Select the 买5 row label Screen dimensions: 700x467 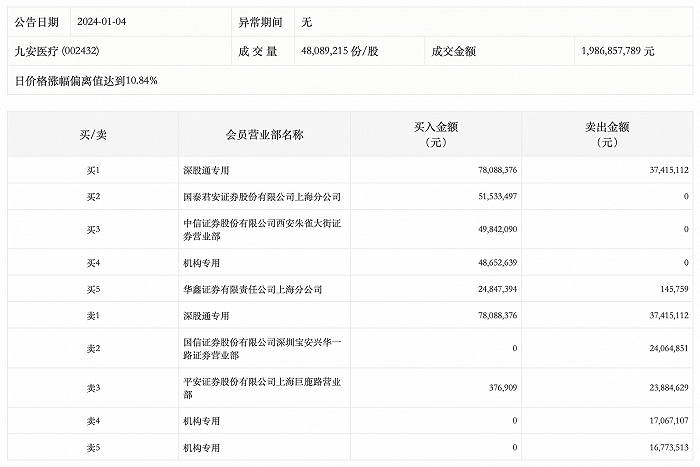tap(93, 289)
